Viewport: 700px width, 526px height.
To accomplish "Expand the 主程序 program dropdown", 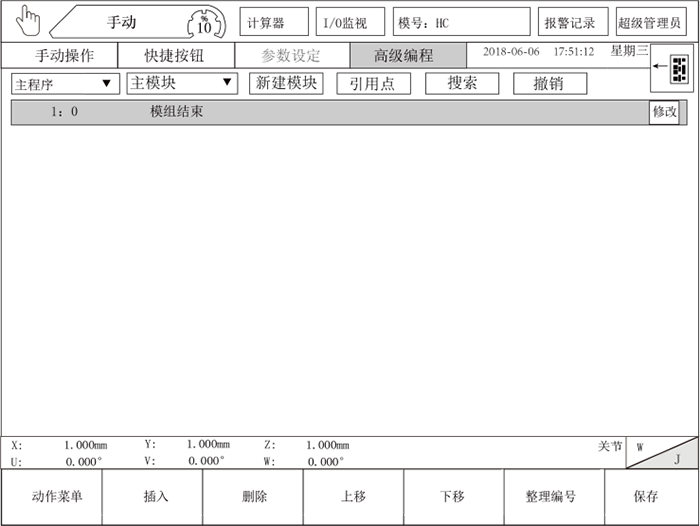I will pos(65,84).
